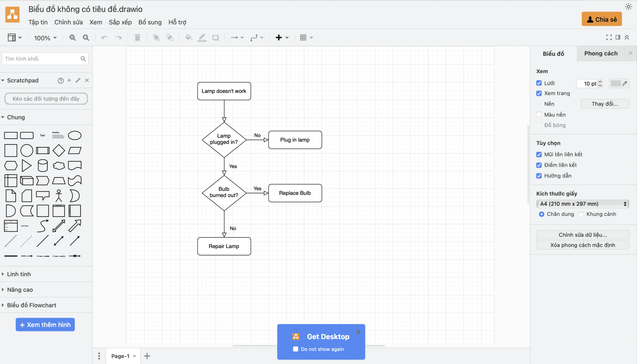Viewport: 637px width, 364px height.
Task: Click the Chia sẻ share button
Action: coord(602,19)
